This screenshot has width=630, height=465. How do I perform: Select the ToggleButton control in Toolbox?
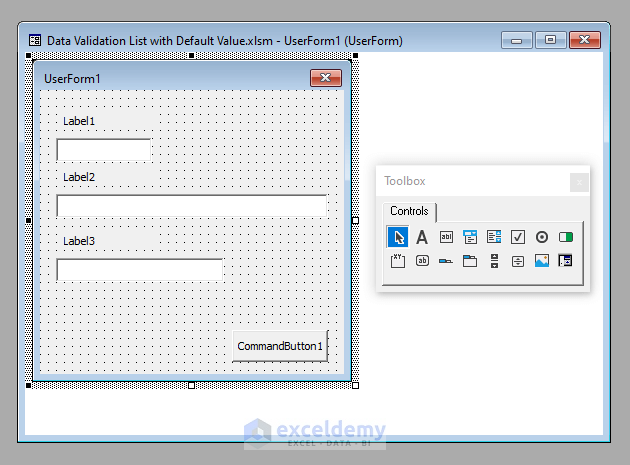[x=566, y=237]
